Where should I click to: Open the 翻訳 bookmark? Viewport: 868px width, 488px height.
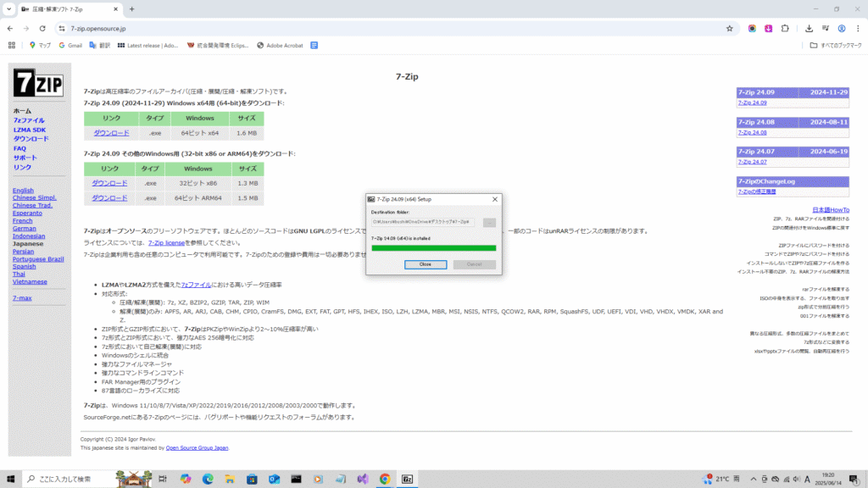[100, 46]
